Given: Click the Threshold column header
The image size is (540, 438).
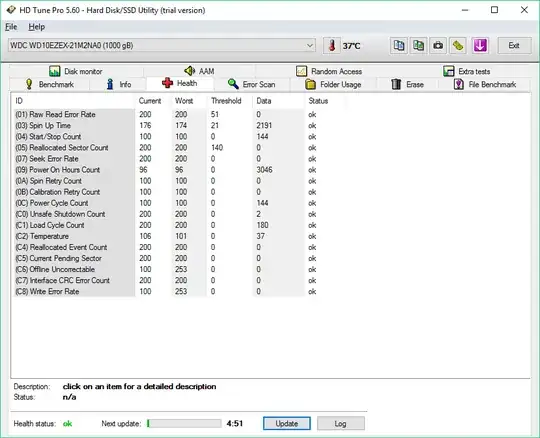Looking at the screenshot, I should 229,101.
